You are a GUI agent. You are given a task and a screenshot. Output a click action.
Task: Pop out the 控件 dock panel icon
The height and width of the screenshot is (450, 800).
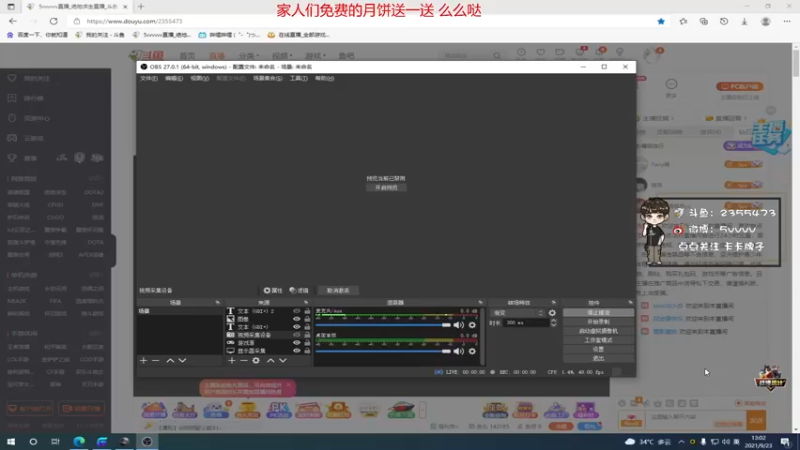point(630,303)
